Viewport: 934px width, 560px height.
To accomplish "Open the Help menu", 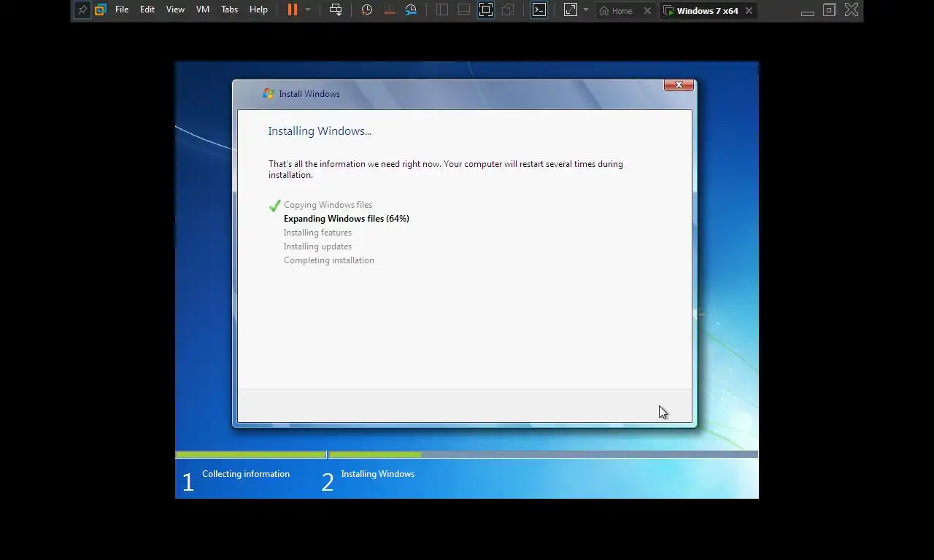I will coord(258,10).
